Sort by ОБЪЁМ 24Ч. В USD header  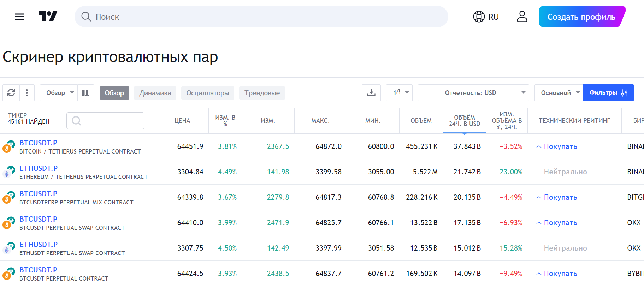(x=465, y=121)
